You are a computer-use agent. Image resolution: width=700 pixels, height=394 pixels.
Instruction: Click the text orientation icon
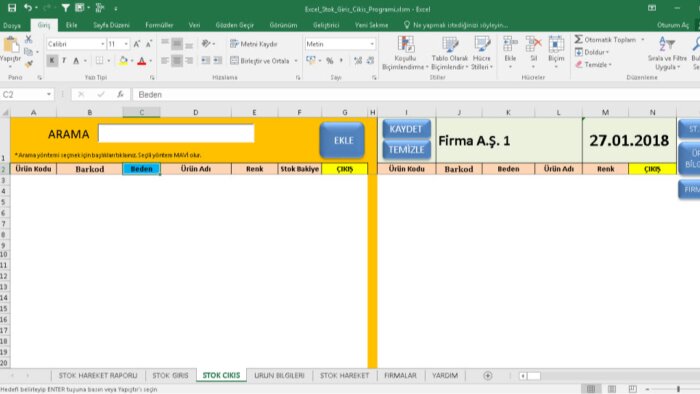(x=206, y=44)
